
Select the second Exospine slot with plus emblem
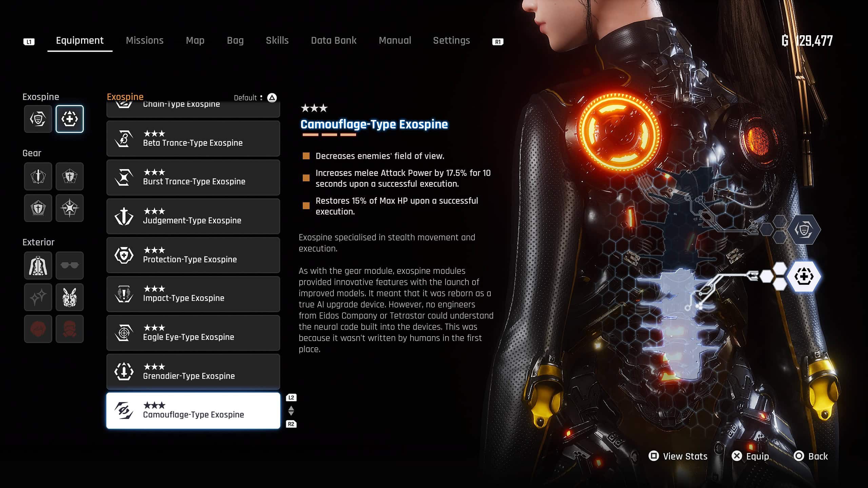[70, 119]
